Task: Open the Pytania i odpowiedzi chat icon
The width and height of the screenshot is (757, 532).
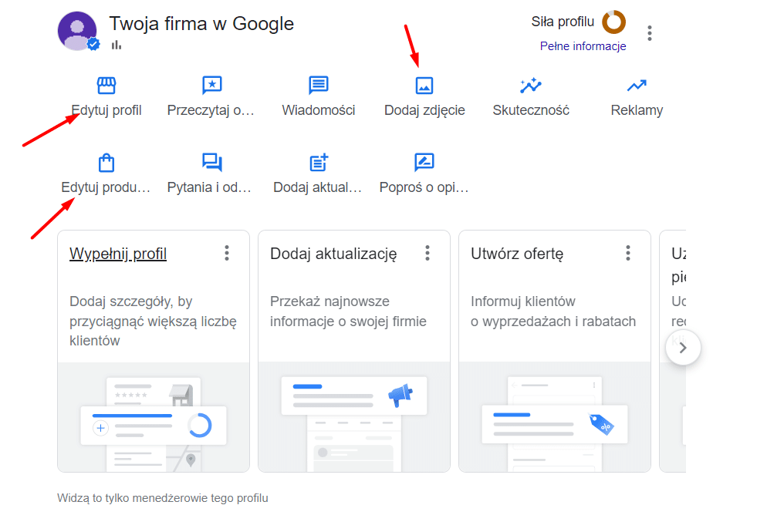Action: click(212, 163)
